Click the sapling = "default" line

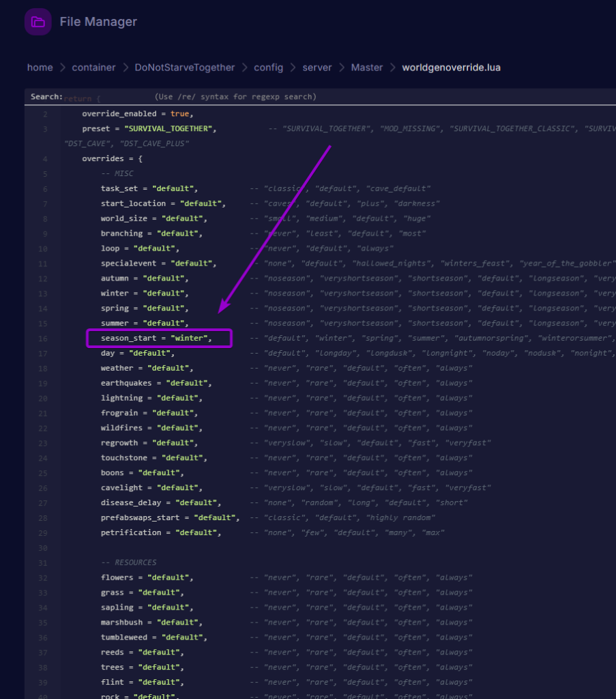coord(147,607)
